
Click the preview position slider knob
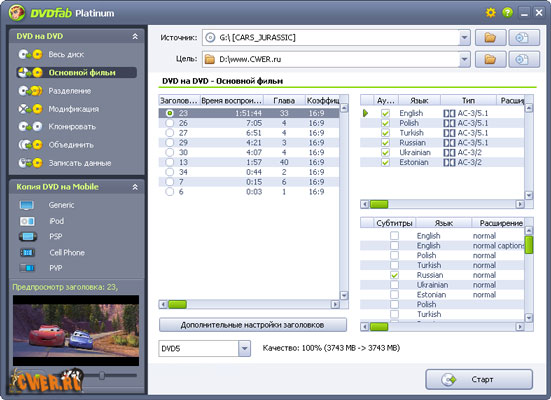click(x=102, y=375)
